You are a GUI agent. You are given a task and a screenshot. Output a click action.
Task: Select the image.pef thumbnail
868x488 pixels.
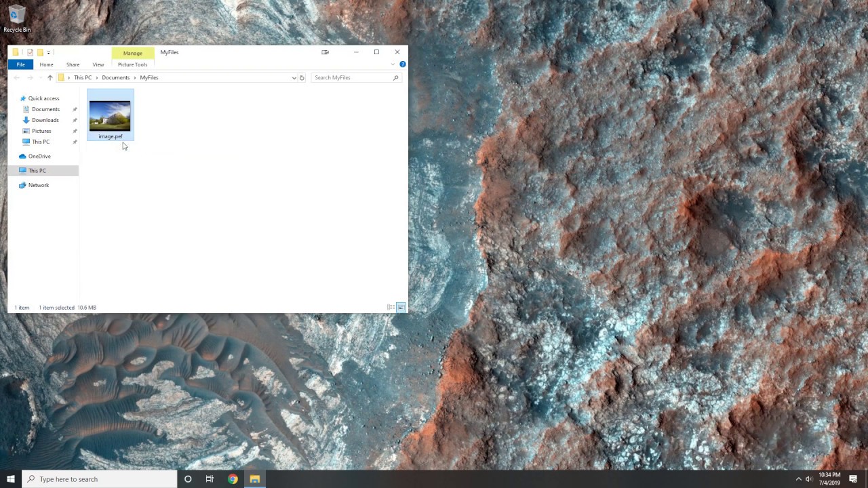(x=110, y=116)
